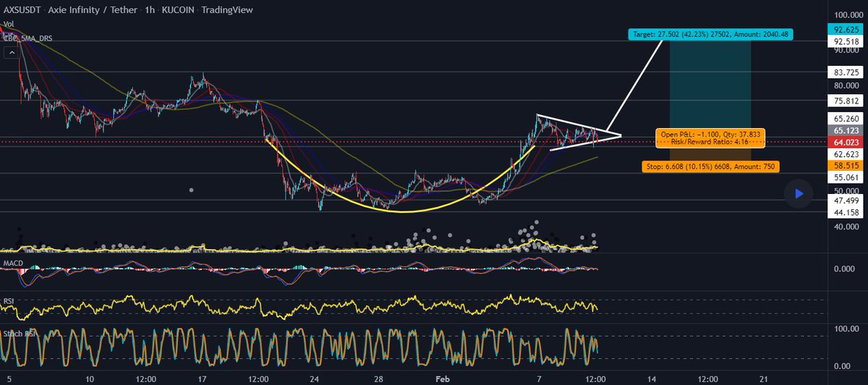Viewport: 868px width, 385px height.
Task: Click the 62.623 price level tag
Action: (x=846, y=153)
